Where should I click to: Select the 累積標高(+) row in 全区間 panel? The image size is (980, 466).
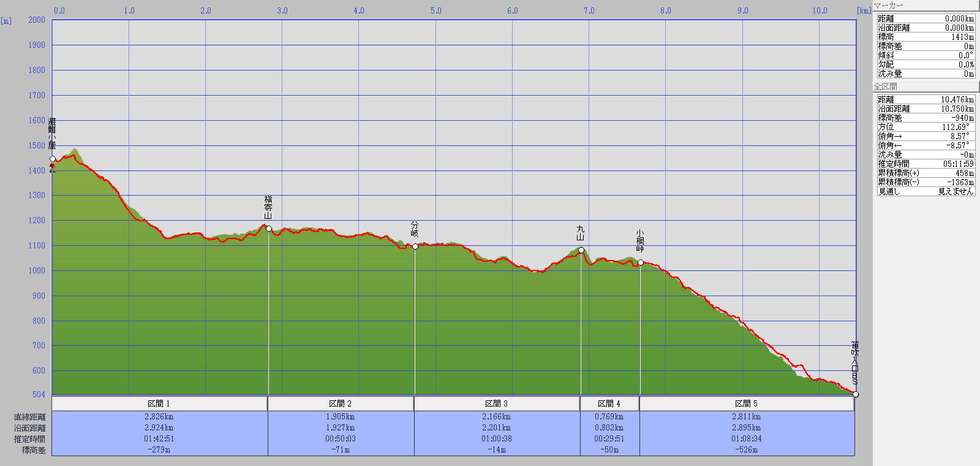pos(925,173)
